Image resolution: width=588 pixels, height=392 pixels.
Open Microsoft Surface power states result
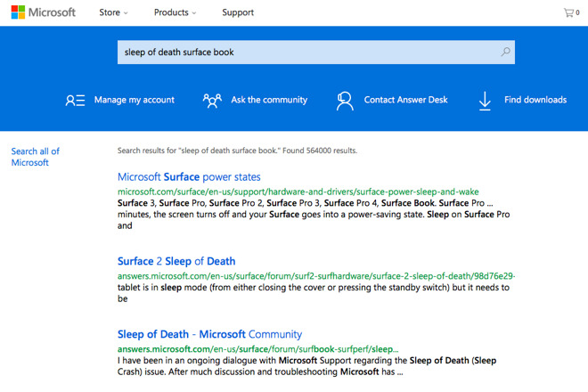[x=189, y=177]
